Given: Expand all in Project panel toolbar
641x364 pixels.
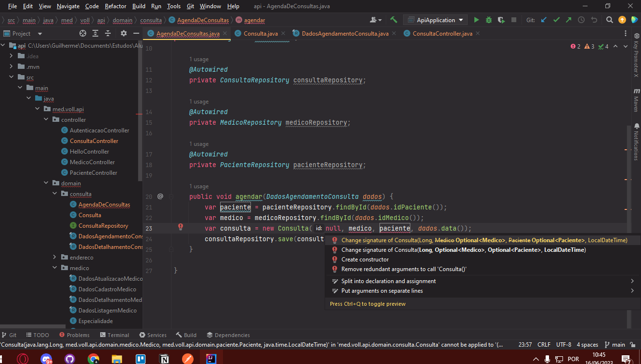Looking at the screenshot, I should [95, 33].
